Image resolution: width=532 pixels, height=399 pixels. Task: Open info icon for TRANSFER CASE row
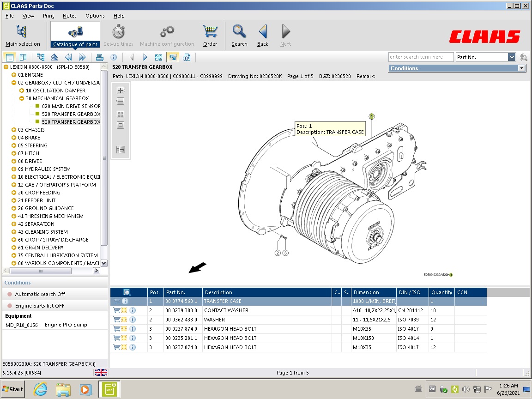(x=125, y=301)
